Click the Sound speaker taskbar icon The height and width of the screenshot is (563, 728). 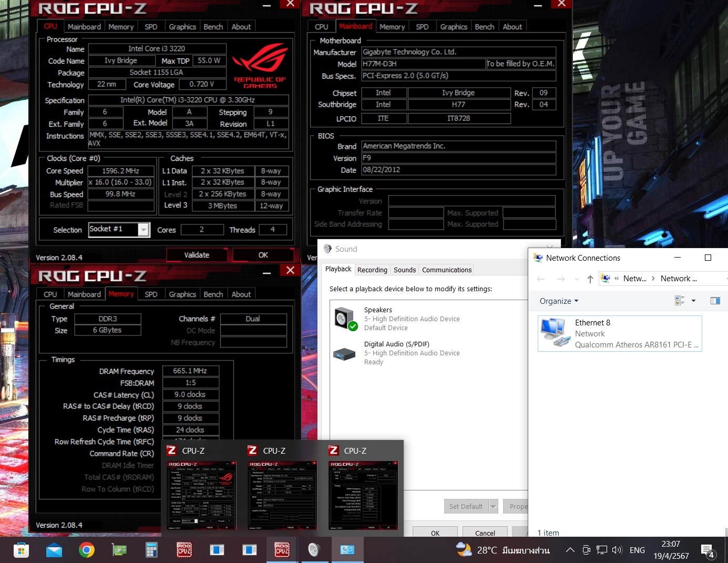(x=314, y=550)
